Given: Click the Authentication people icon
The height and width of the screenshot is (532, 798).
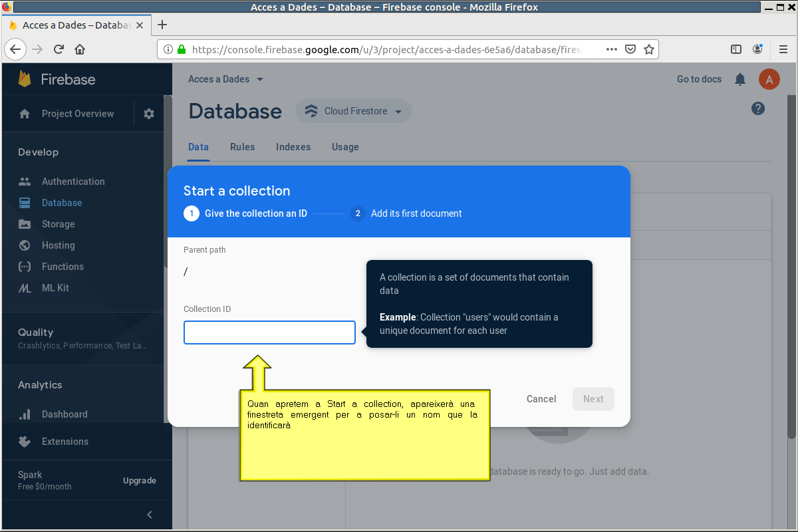Looking at the screenshot, I should tap(25, 182).
